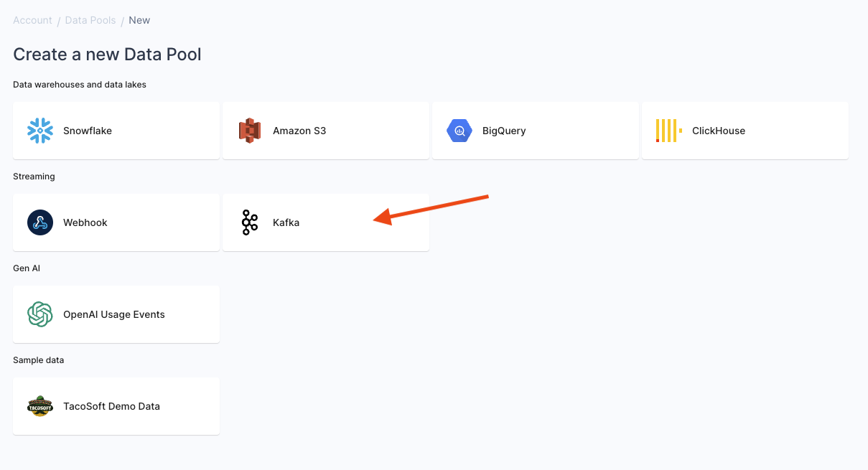Click the Webhook hook icon
Image resolution: width=868 pixels, height=470 pixels.
(x=39, y=222)
